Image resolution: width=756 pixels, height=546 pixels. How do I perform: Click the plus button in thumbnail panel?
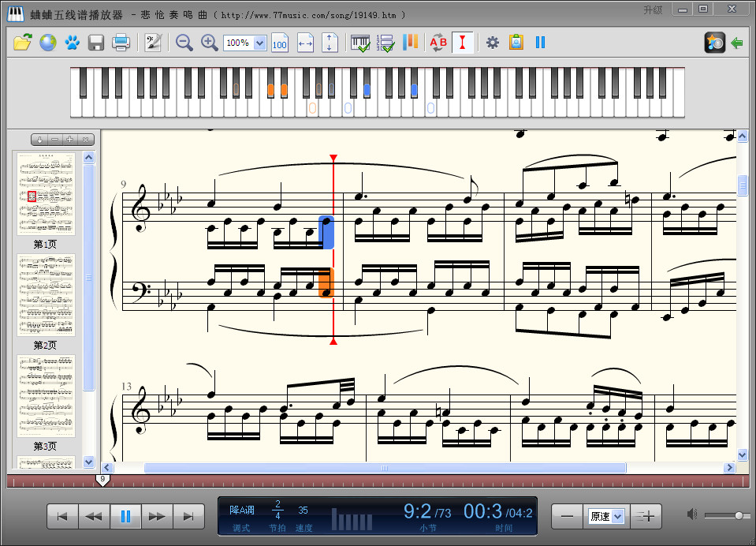(x=70, y=140)
